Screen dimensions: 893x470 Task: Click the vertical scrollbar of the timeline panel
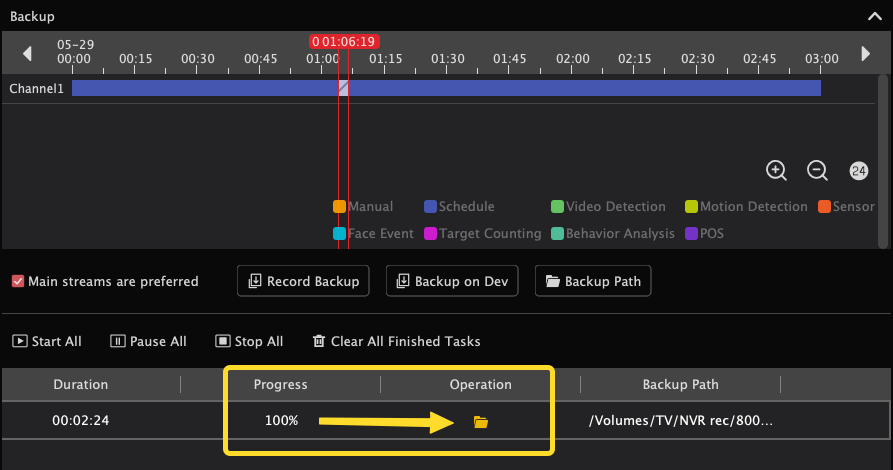[x=883, y=161]
